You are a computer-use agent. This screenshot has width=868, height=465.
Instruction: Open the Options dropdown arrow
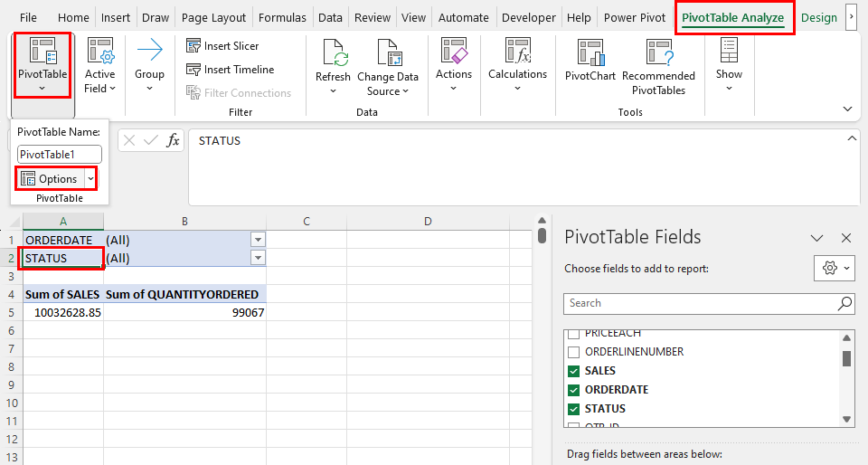(x=90, y=179)
